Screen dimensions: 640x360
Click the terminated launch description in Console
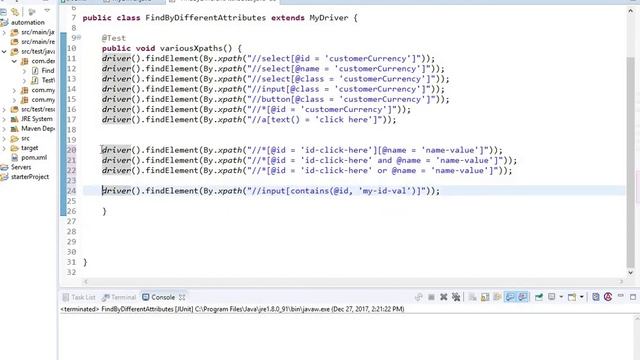(x=232, y=309)
